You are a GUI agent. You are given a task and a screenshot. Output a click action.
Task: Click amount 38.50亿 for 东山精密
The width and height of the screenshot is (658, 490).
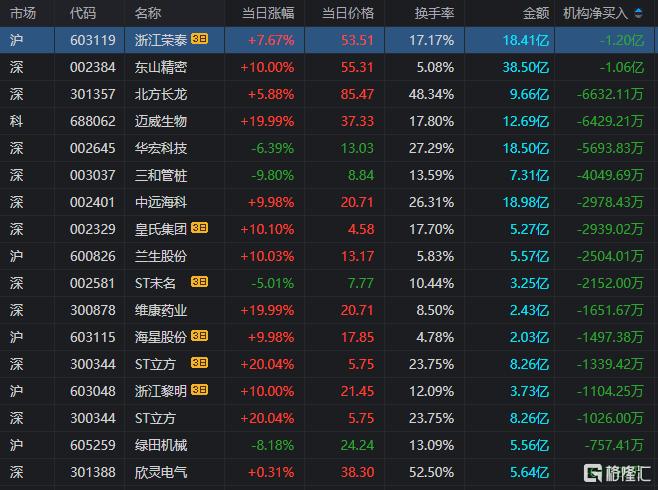526,67
